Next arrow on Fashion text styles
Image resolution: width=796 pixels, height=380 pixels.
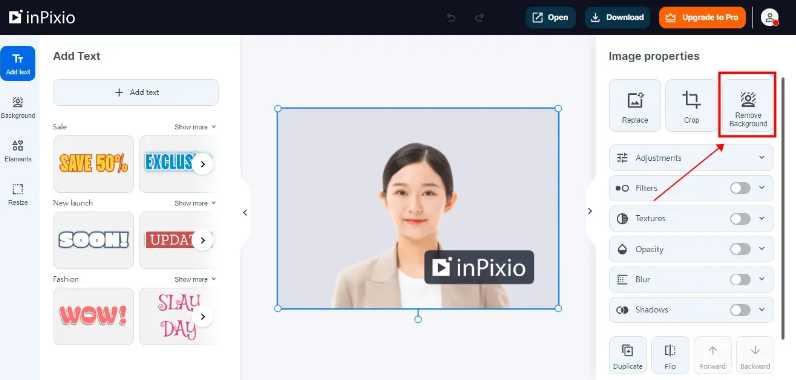203,317
